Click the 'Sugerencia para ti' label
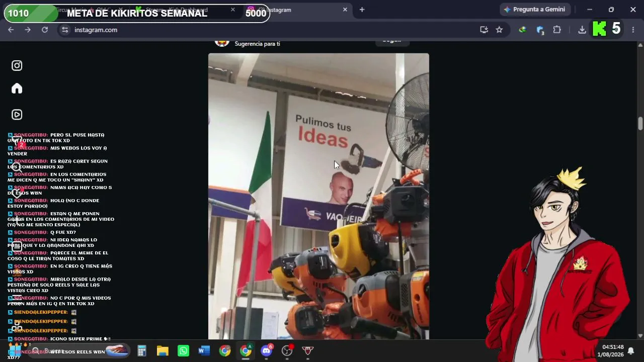Image resolution: width=644 pixels, height=362 pixels. (257, 44)
